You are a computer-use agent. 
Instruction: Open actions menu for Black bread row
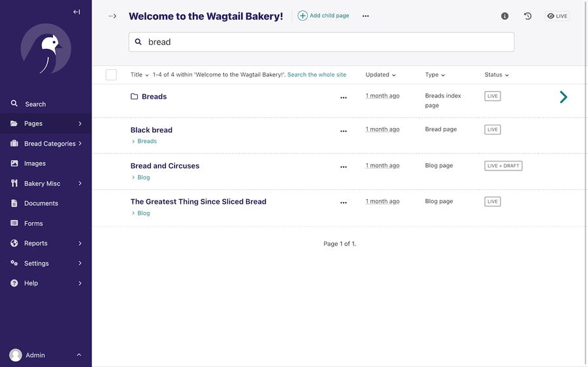(344, 131)
